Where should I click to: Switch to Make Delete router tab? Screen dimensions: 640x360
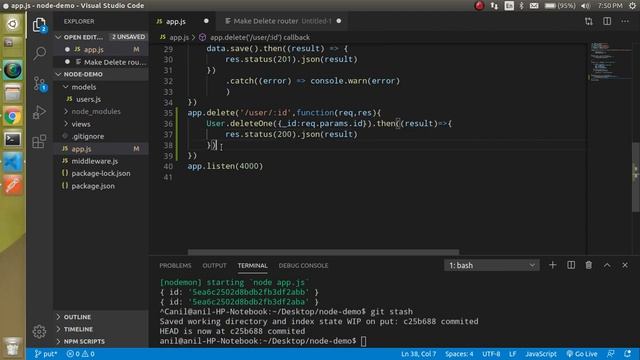[x=282, y=21]
